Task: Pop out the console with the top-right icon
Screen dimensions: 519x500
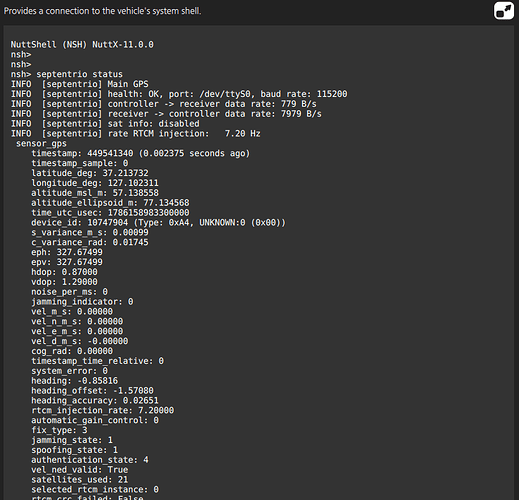Action: click(x=504, y=11)
